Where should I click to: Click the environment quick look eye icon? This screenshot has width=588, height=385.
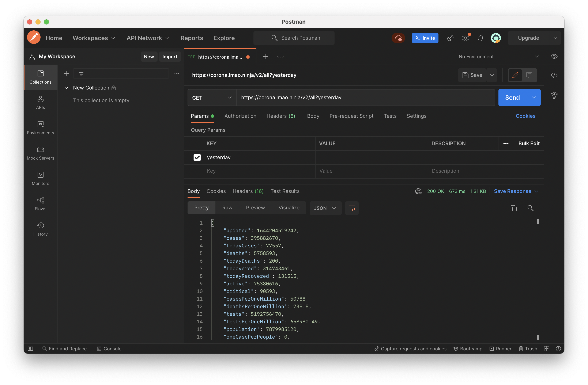click(554, 57)
